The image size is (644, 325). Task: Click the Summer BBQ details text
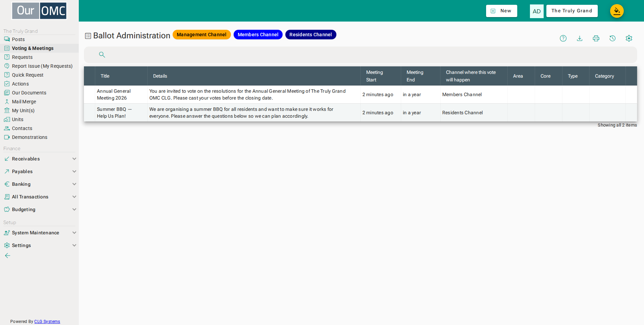point(241,113)
